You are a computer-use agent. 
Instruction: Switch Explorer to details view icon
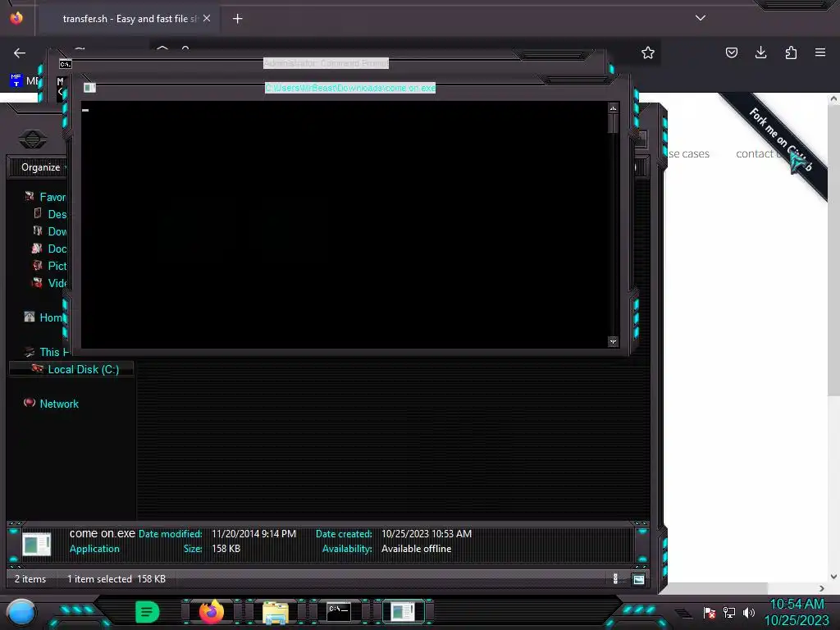pos(615,578)
